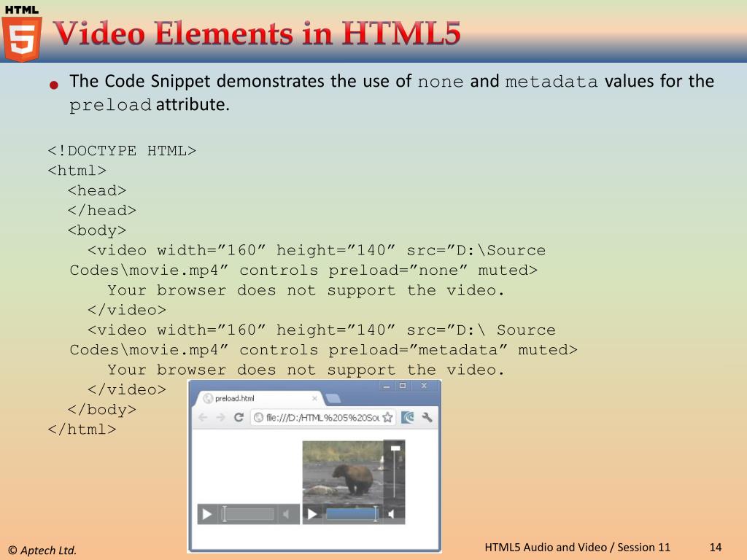Click the HTML5 shield logo

[x=22, y=38]
